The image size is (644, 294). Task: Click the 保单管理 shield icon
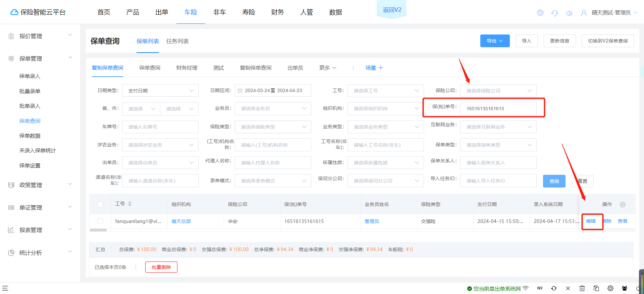[x=11, y=59]
